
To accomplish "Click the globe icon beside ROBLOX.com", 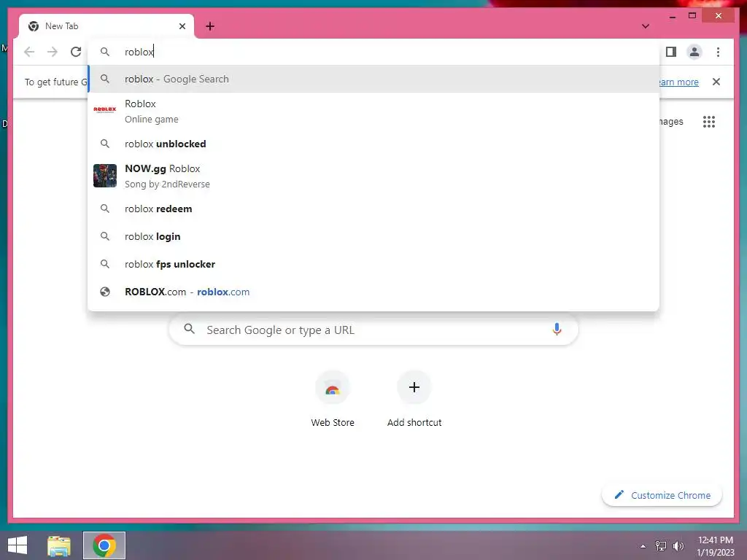I will (105, 292).
